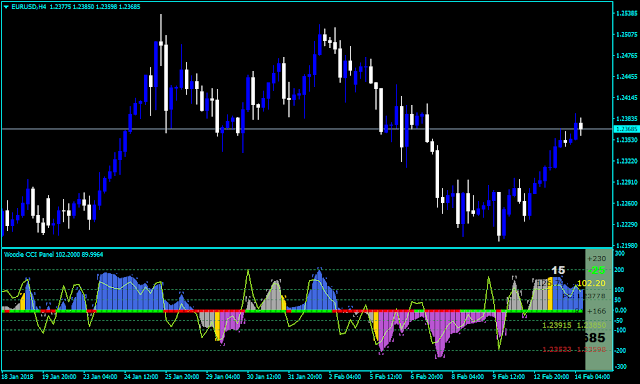The width and height of the screenshot is (640, 384).
Task: Click the 6 Feb 20:00 time label
Action: (x=427, y=377)
